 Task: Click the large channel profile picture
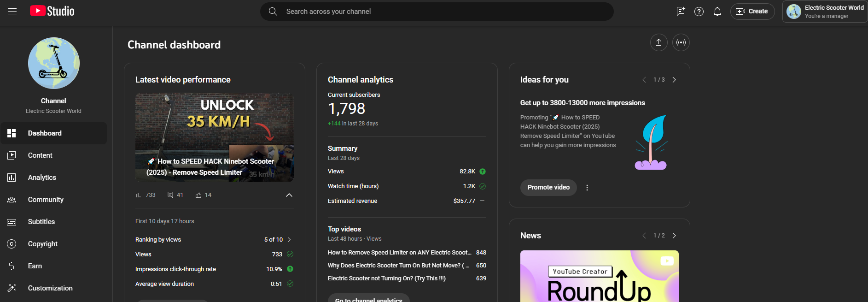[x=54, y=63]
